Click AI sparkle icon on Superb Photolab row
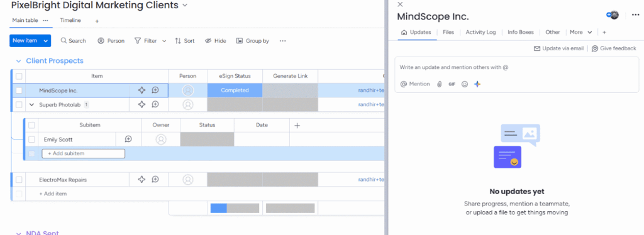The image size is (644, 235). coord(142,104)
